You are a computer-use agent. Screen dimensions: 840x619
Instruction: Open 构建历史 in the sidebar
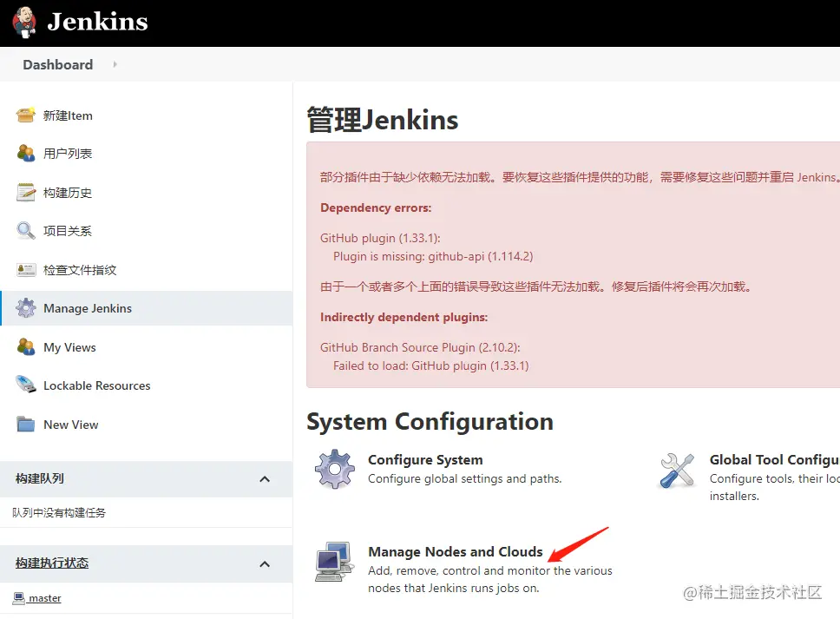(x=68, y=193)
